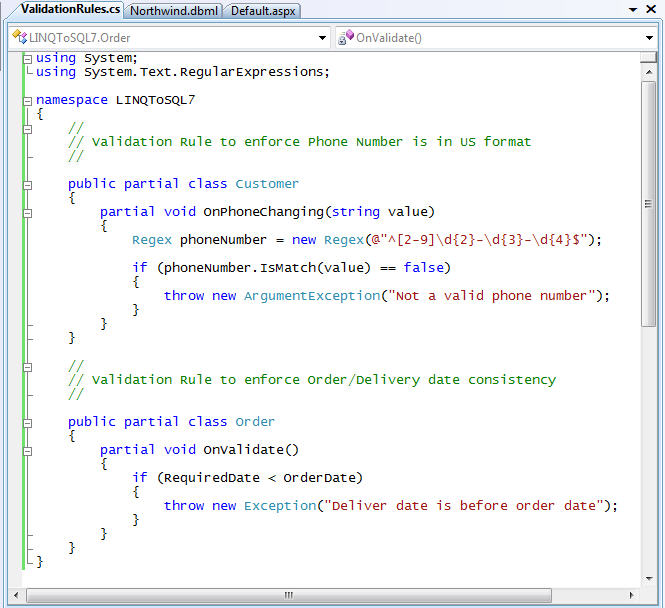Collapse the OnPhoneChanging method

28,213
